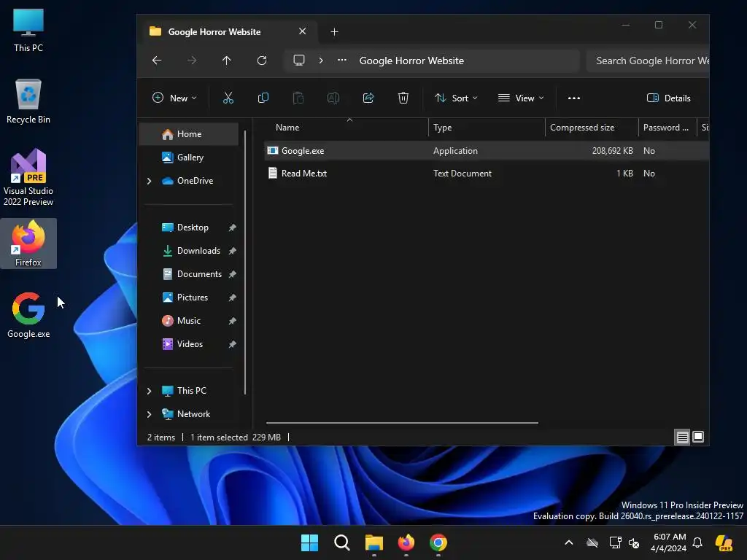Screen dimensions: 747x560
Task: Open the View dropdown
Action: (x=521, y=98)
